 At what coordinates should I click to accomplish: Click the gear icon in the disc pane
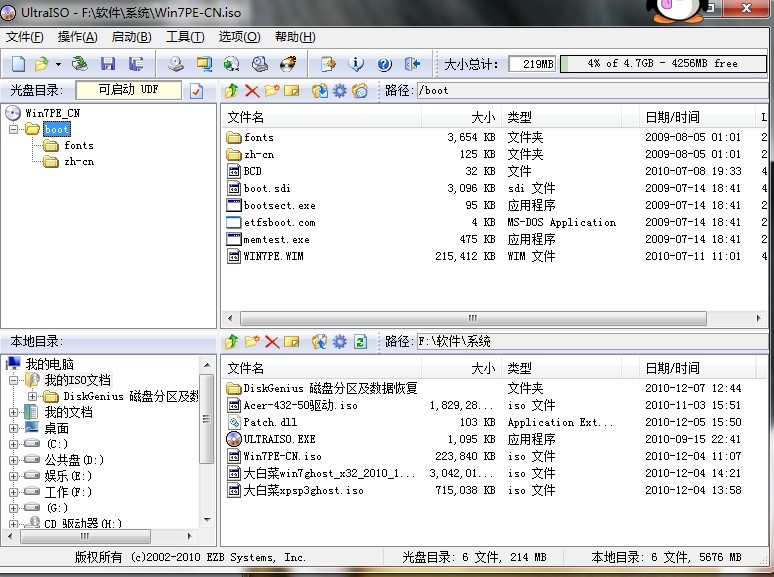pos(340,91)
